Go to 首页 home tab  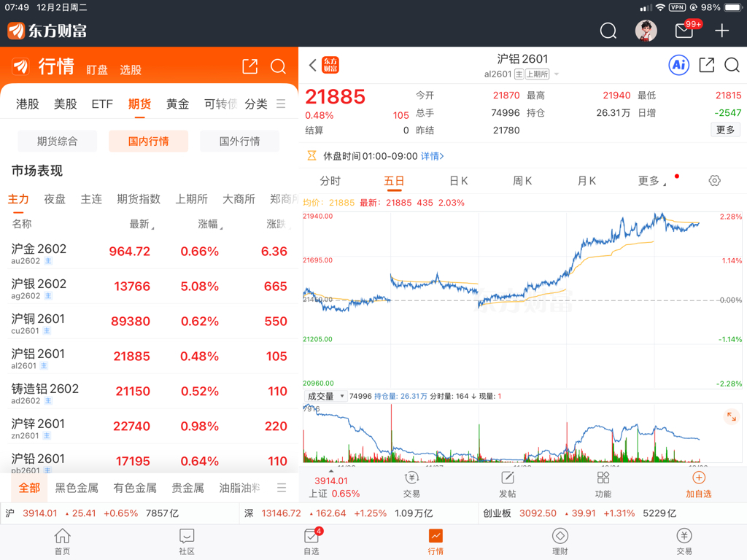tap(63, 542)
